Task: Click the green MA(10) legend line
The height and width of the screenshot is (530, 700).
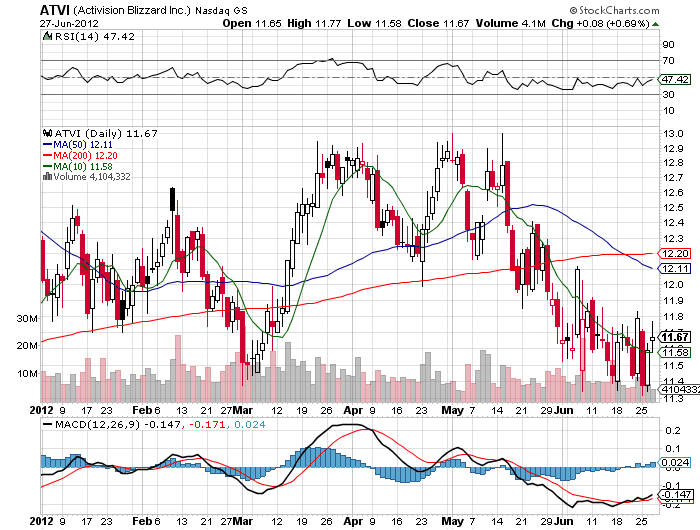Action: tap(48, 167)
